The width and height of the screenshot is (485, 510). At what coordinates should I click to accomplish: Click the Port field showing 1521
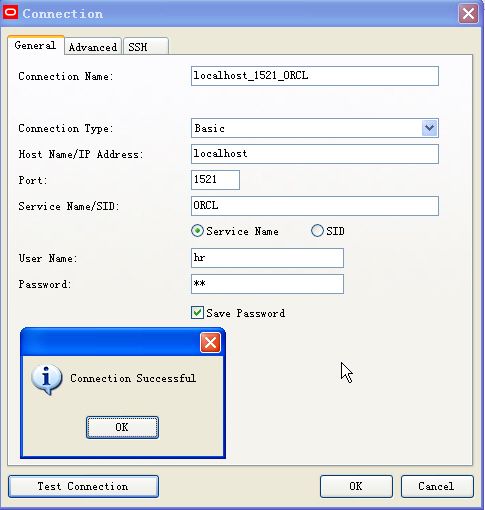[x=215, y=180]
